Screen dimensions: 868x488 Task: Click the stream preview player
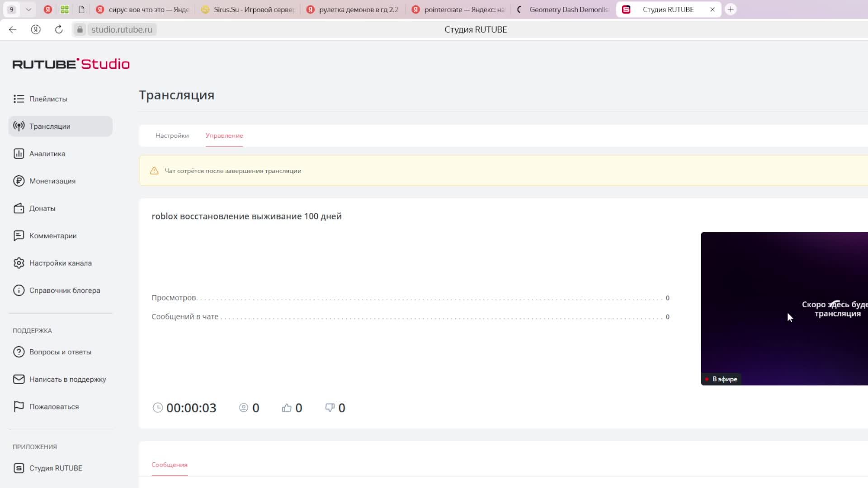pos(784,309)
